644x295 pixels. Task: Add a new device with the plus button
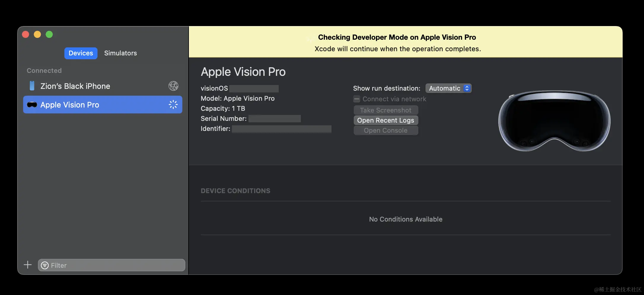[28, 264]
